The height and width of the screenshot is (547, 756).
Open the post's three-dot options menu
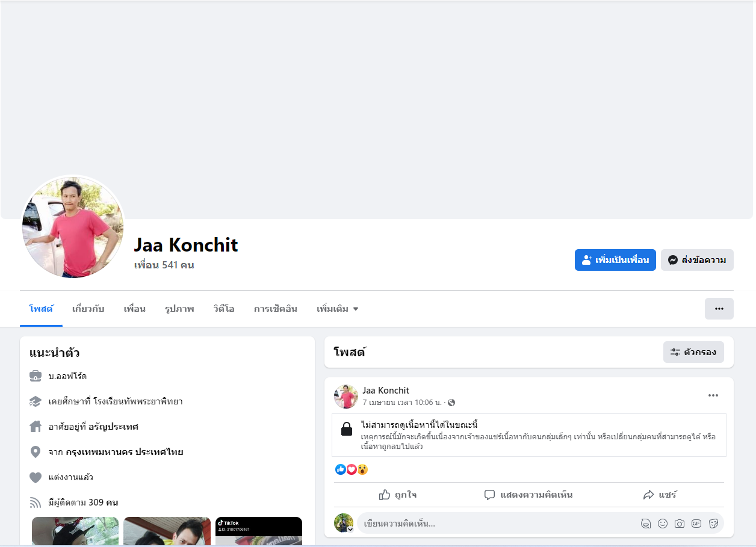[x=713, y=395]
